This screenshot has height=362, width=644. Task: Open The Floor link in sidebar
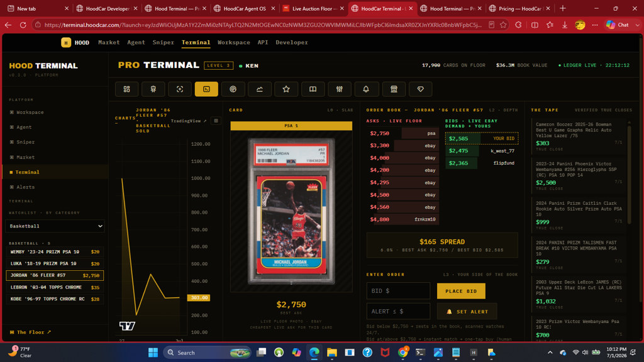click(x=30, y=332)
